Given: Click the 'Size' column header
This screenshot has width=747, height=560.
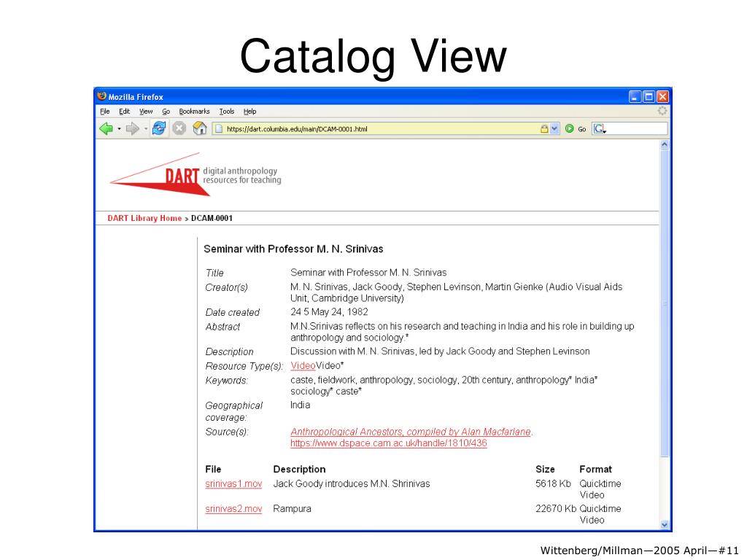Looking at the screenshot, I should [x=545, y=469].
